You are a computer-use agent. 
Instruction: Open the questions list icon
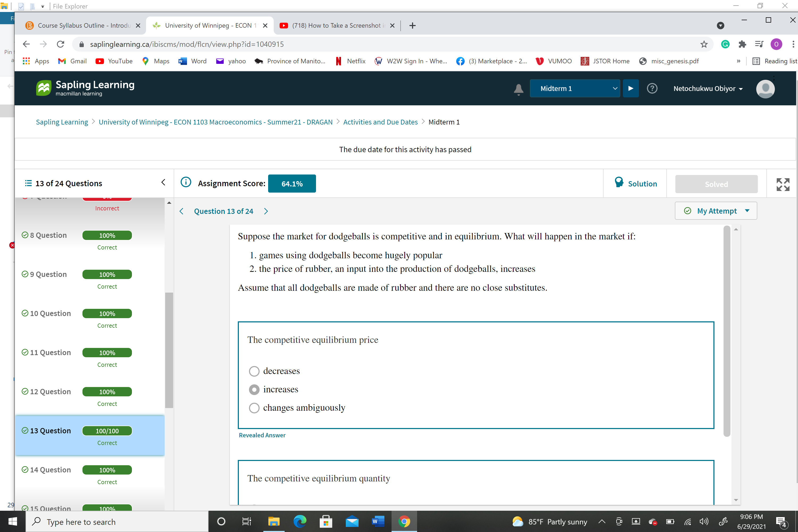(x=28, y=183)
